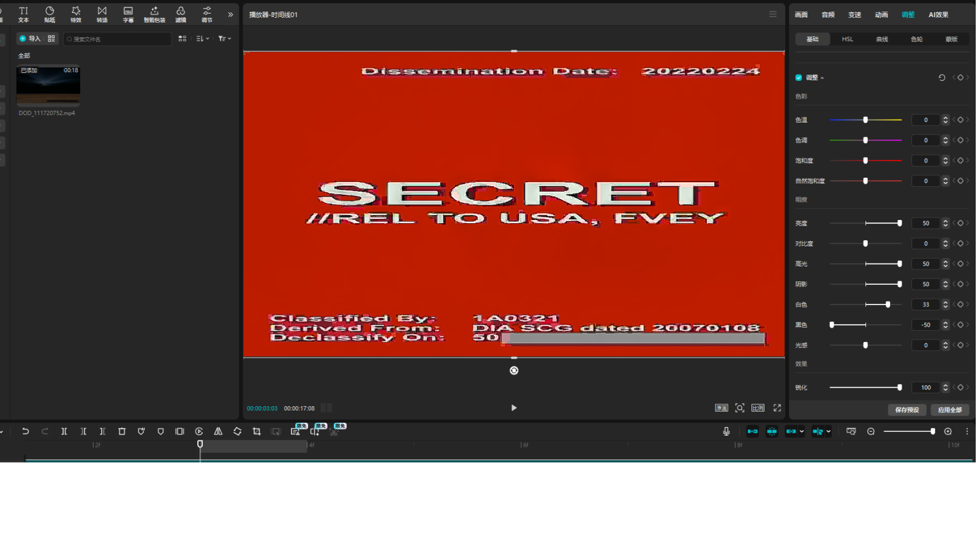Toggle the clip linkage icon
Image resolution: width=980 pixels, height=533 pixels.
[x=791, y=431]
